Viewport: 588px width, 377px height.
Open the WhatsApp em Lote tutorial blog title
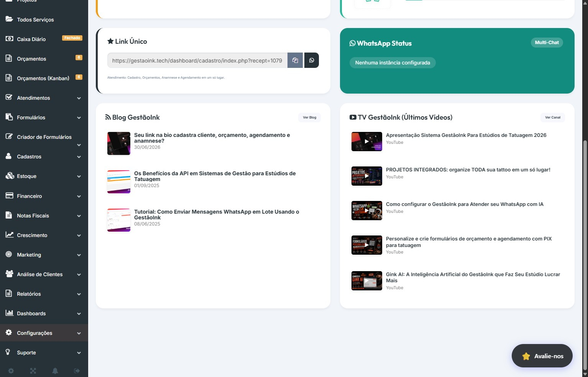[x=217, y=215]
